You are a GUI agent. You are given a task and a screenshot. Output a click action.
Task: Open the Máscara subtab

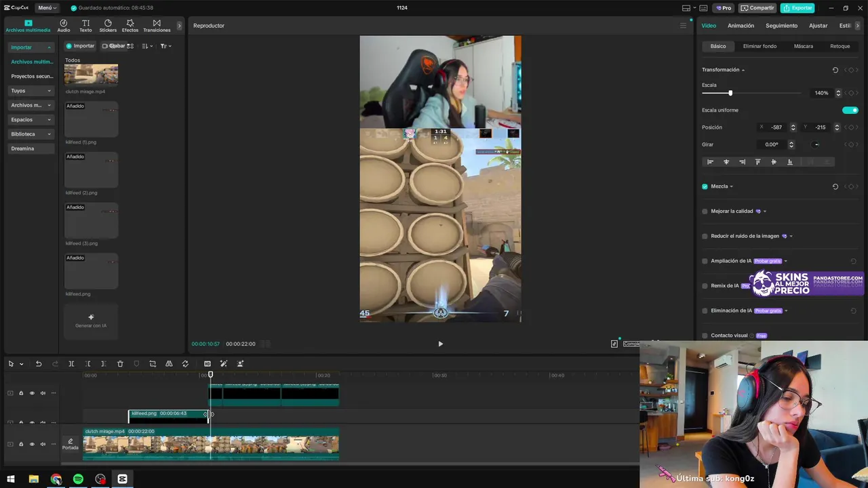(x=804, y=46)
